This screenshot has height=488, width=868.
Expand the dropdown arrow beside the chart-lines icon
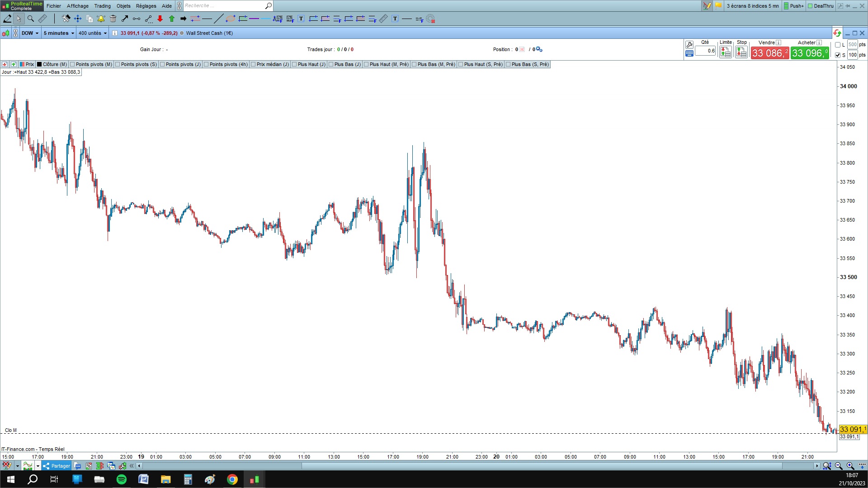point(38,466)
